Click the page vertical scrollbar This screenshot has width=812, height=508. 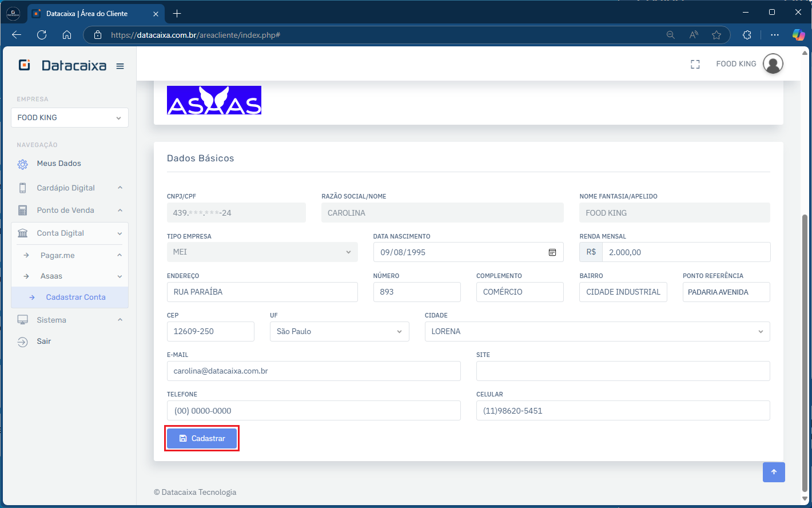click(805, 352)
